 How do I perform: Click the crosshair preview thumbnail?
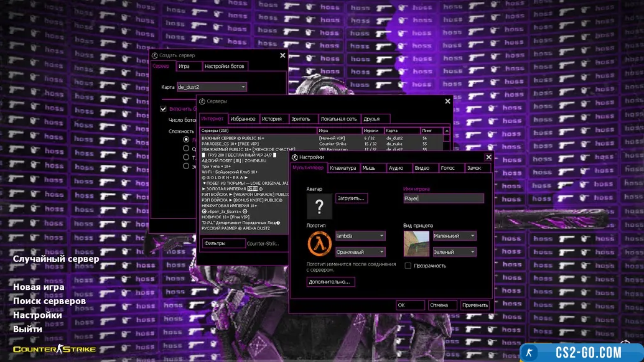416,243
